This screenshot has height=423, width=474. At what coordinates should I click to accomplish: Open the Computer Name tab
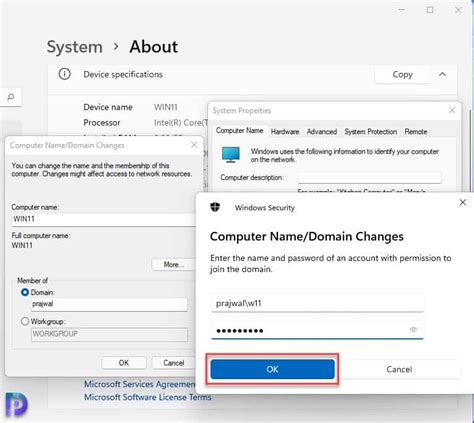tap(239, 131)
